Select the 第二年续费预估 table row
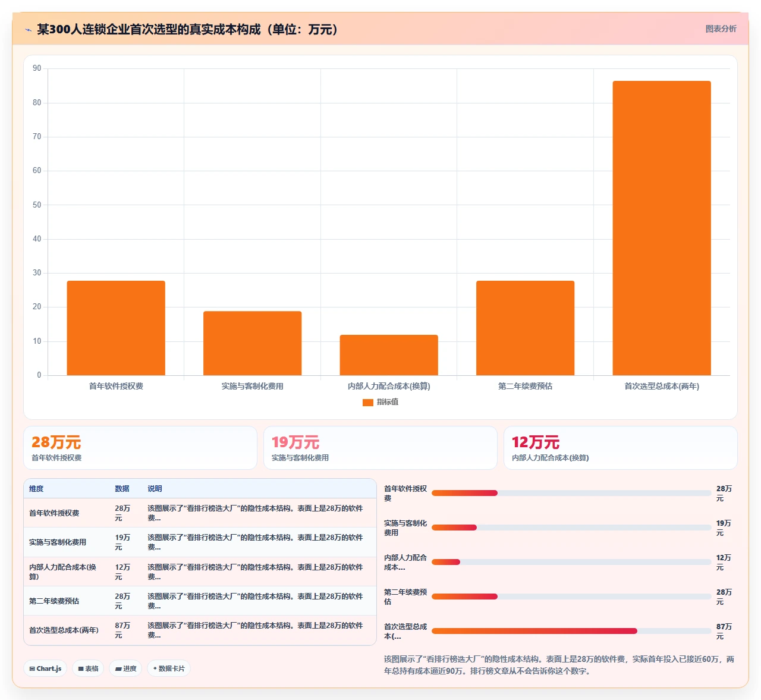Image resolution: width=761 pixels, height=700 pixels. (x=200, y=601)
